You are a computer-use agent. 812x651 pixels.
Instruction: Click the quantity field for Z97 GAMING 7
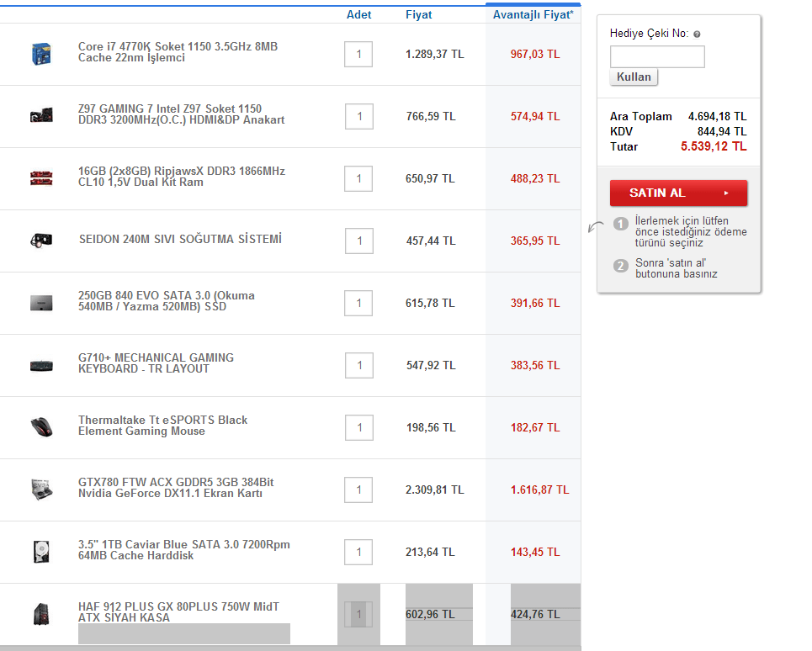[x=358, y=116]
